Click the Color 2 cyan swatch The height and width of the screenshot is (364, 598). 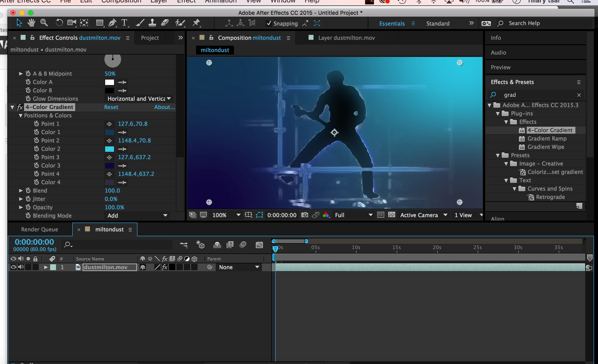tap(109, 149)
